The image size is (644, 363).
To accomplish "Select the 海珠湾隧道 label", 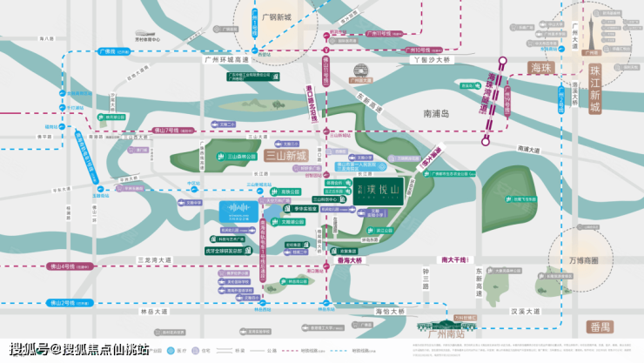I will tap(487, 93).
